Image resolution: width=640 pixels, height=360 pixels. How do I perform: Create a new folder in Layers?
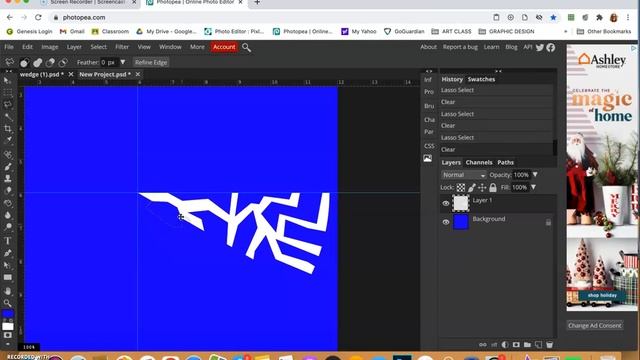click(x=527, y=344)
